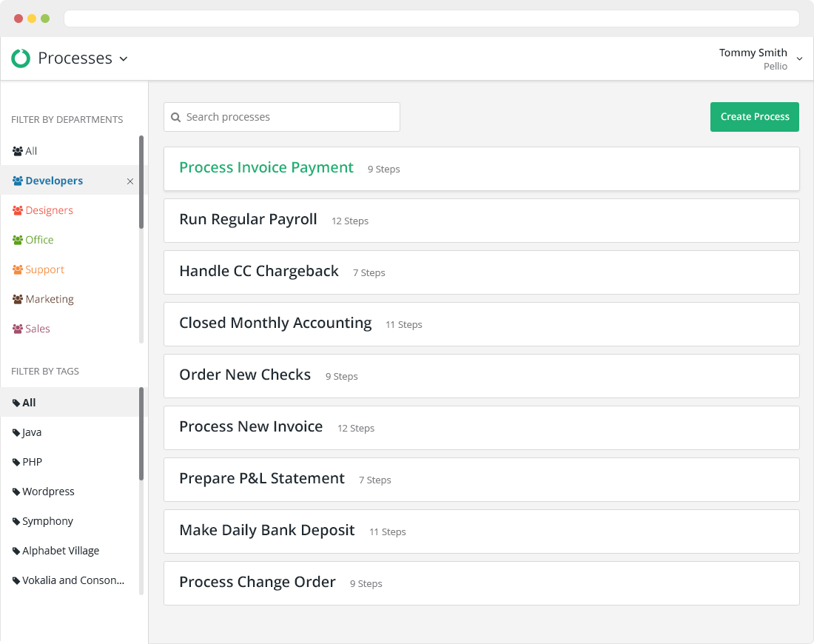This screenshot has height=644, width=814.
Task: Click the green window maximize dot
Action: [x=45, y=19]
